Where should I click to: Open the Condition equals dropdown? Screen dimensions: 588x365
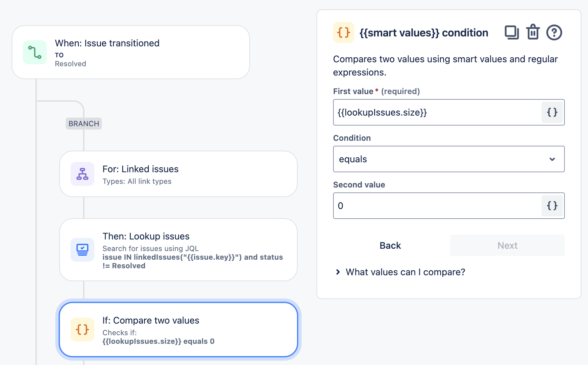440,159
